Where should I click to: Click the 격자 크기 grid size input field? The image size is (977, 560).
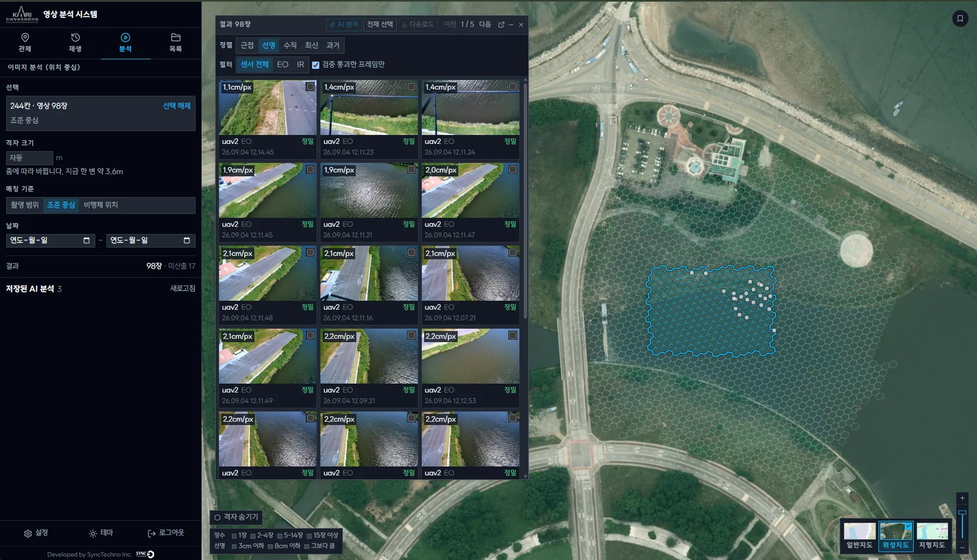(x=30, y=158)
